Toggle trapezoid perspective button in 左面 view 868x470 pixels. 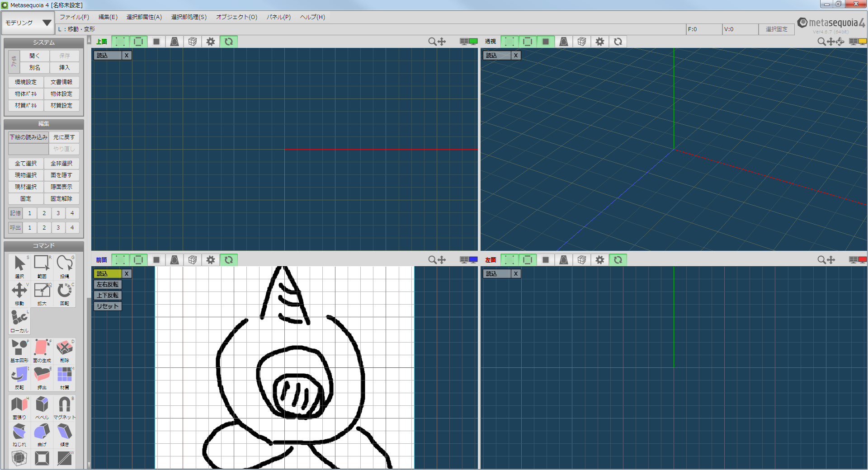[564, 260]
